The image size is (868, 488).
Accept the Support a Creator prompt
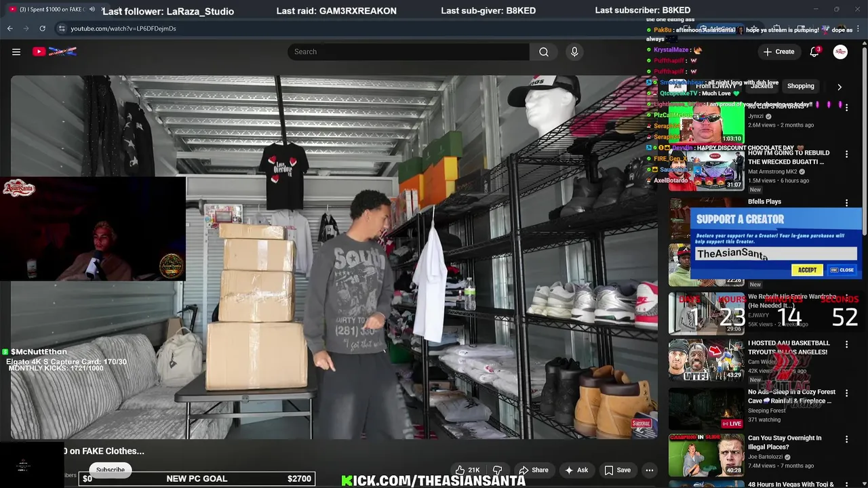pos(807,270)
